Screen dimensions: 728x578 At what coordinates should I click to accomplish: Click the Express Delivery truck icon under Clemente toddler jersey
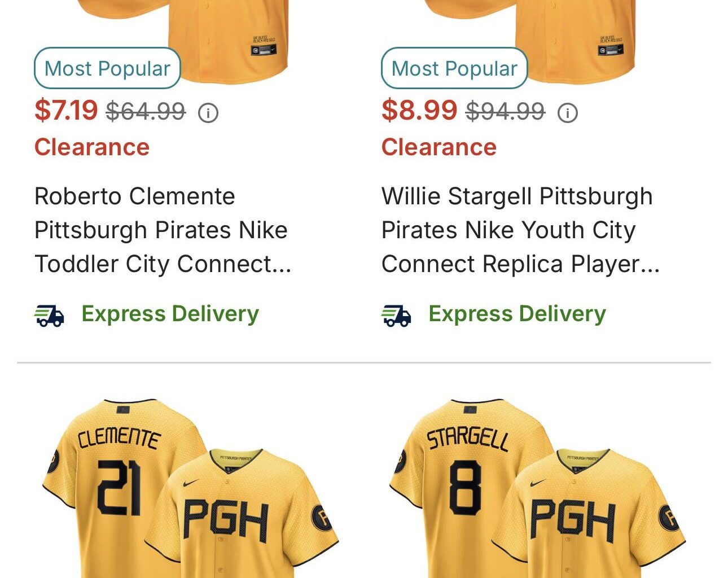(50, 314)
